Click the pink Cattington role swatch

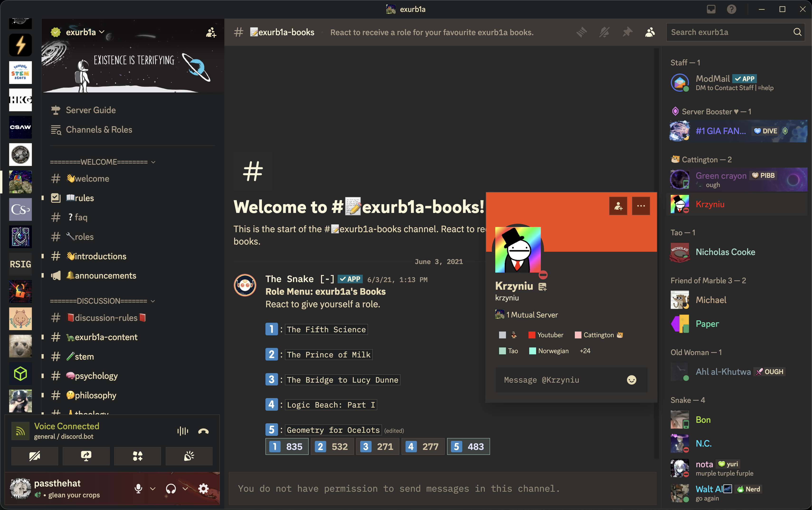tap(578, 335)
